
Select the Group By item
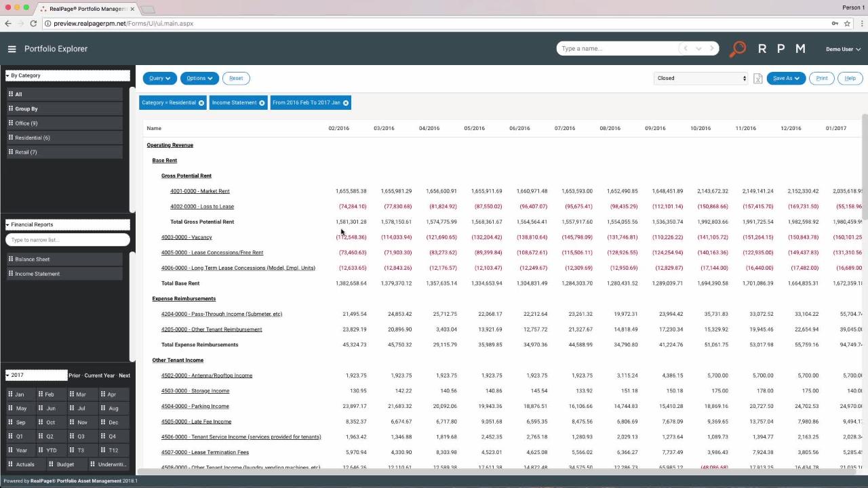[65, 108]
